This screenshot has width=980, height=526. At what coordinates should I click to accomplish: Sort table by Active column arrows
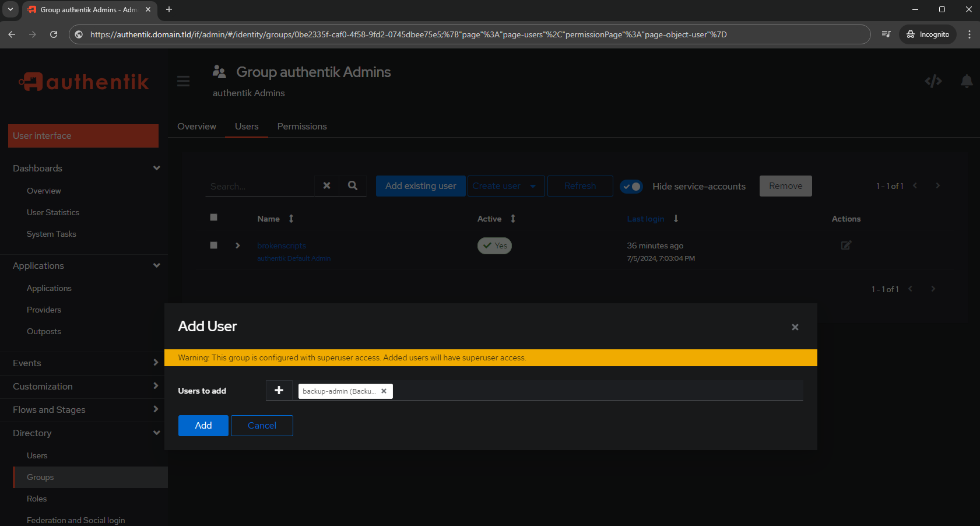pos(513,219)
